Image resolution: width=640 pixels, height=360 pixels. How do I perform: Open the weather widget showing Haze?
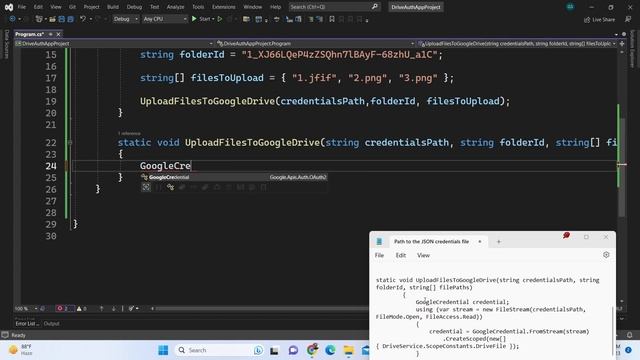coord(21,350)
